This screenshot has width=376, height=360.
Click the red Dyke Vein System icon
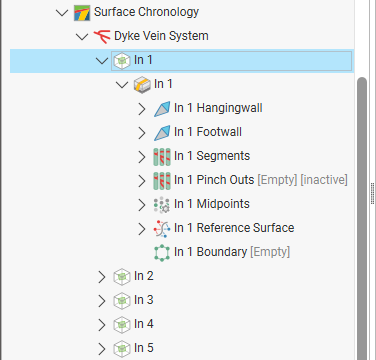102,36
